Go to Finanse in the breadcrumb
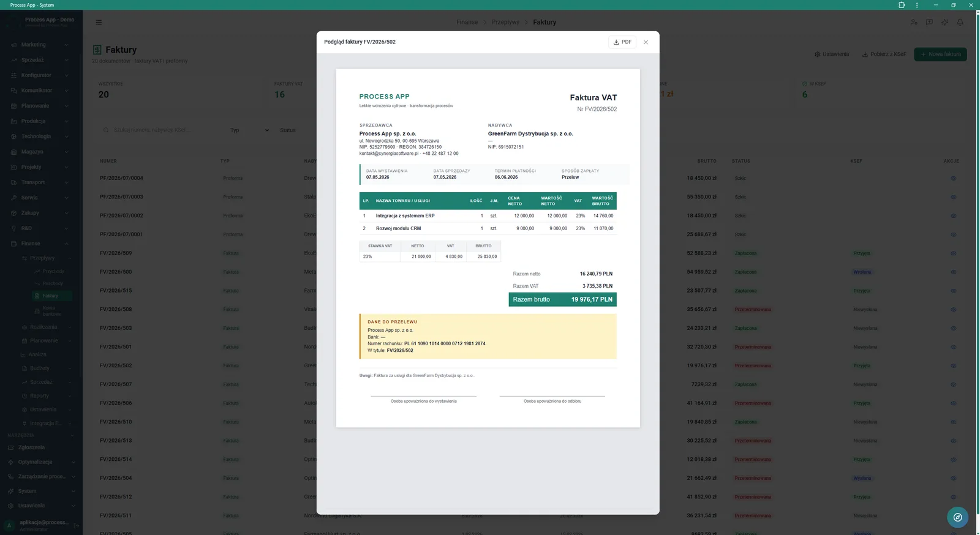The image size is (980, 535). pyautogui.click(x=467, y=22)
